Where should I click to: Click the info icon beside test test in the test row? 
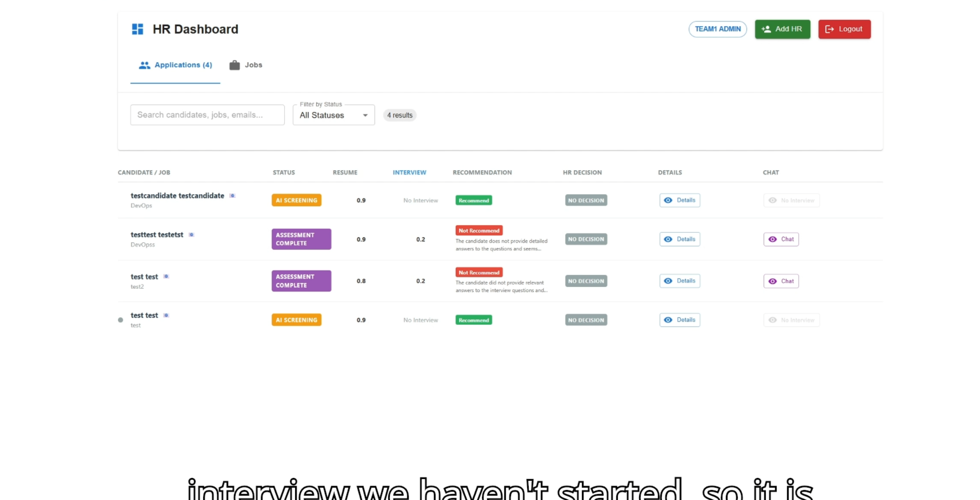(167, 315)
